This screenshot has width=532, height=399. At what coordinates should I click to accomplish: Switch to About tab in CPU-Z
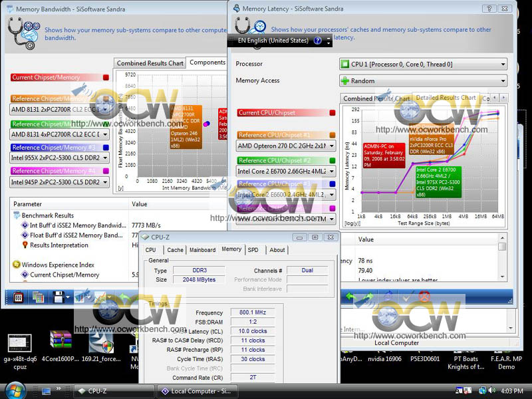(277, 250)
